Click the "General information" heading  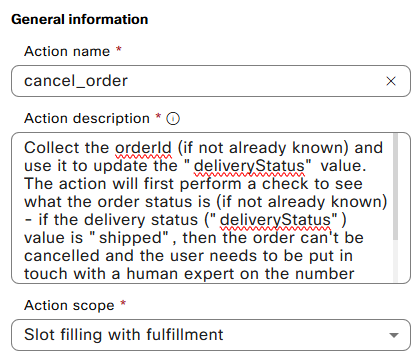tap(80, 19)
